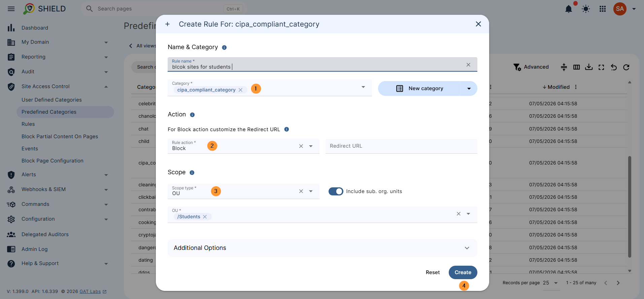Viewport: 644px width, 299px height.
Task: Open Delegated Auditors
Action: [x=45, y=234]
